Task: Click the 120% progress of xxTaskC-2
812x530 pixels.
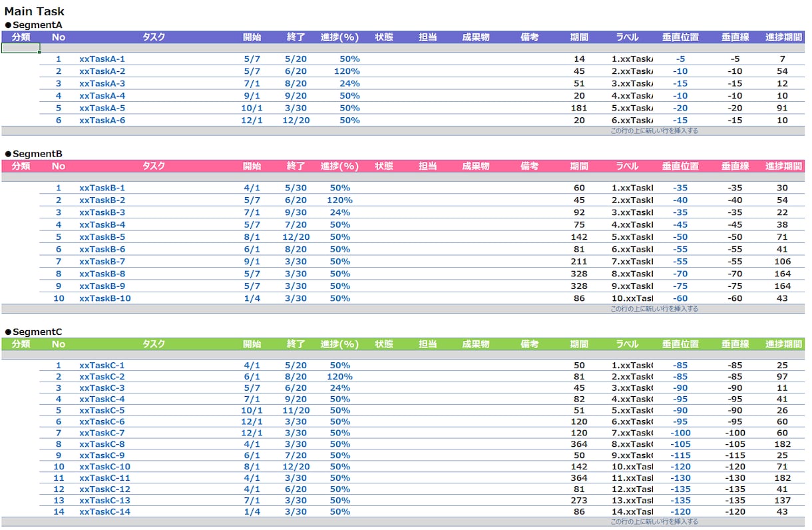Action: click(x=339, y=377)
